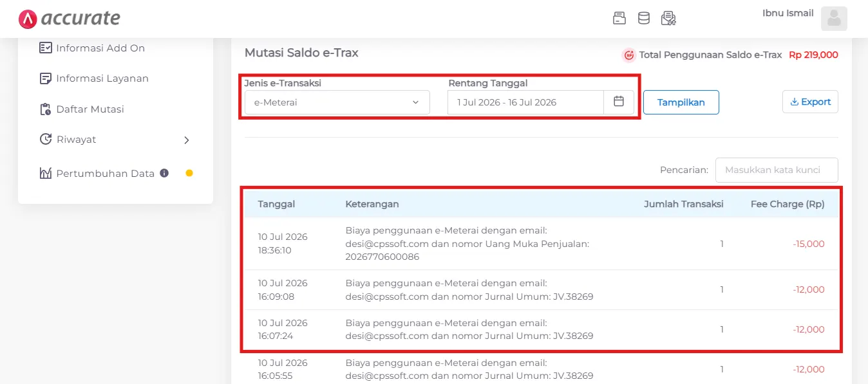Sort by the Fee Charge (Rp) column
The image size is (868, 384).
click(x=788, y=204)
